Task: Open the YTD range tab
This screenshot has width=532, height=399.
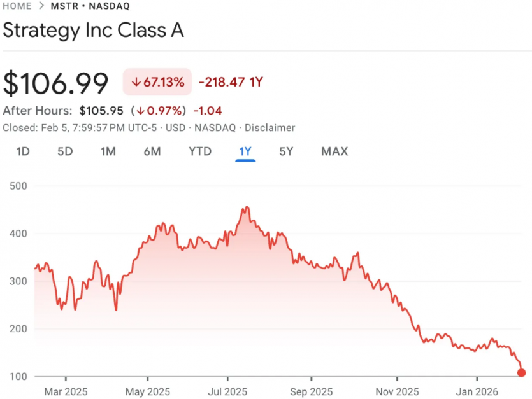Action: tap(199, 151)
